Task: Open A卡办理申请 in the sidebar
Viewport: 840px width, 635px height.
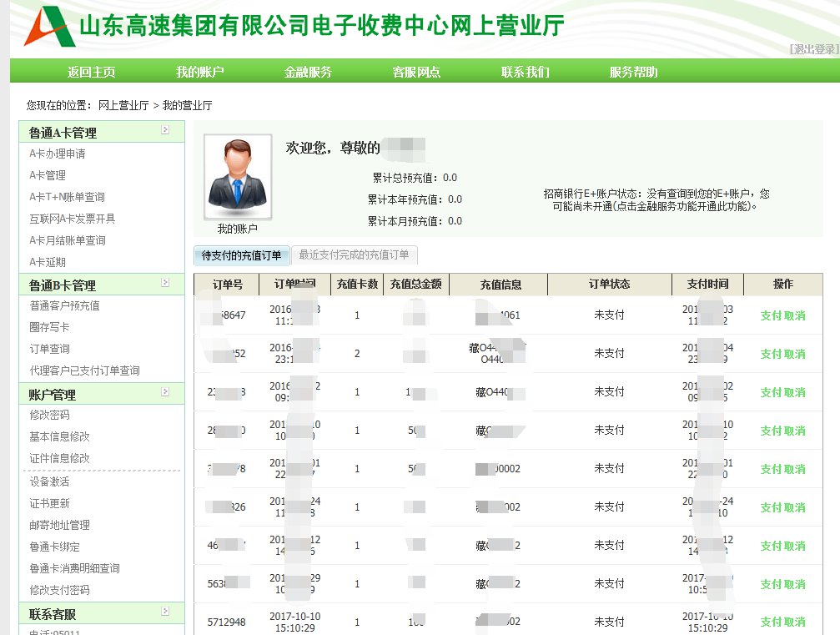Action: (x=58, y=154)
